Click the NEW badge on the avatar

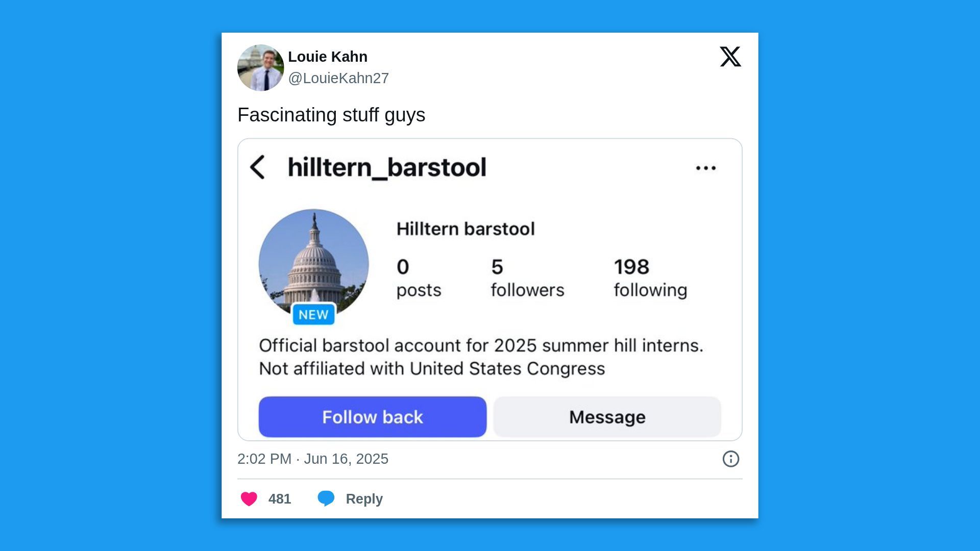313,314
